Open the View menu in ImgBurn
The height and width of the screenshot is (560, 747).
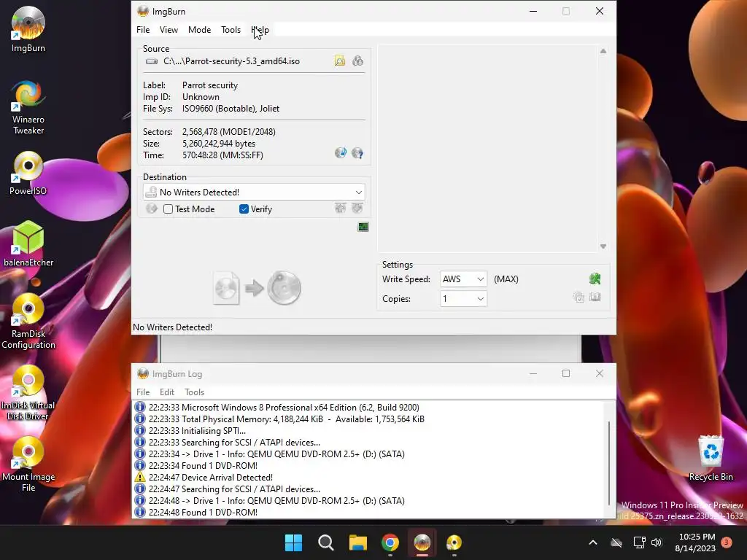click(x=169, y=29)
